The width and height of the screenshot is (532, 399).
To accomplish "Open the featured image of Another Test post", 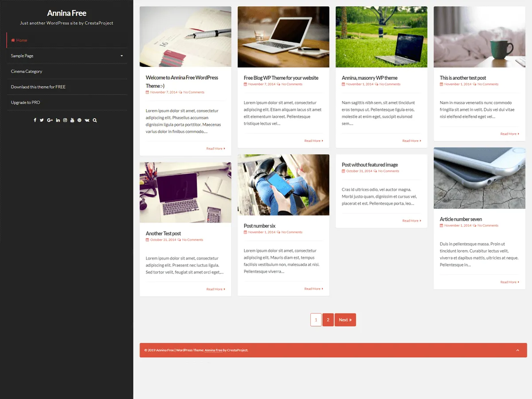I will pos(185,192).
